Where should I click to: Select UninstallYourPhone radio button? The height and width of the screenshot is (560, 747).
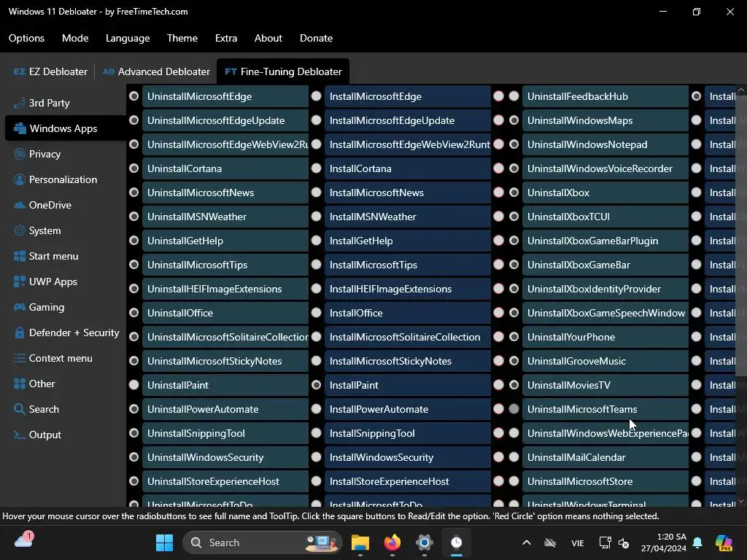pos(514,337)
